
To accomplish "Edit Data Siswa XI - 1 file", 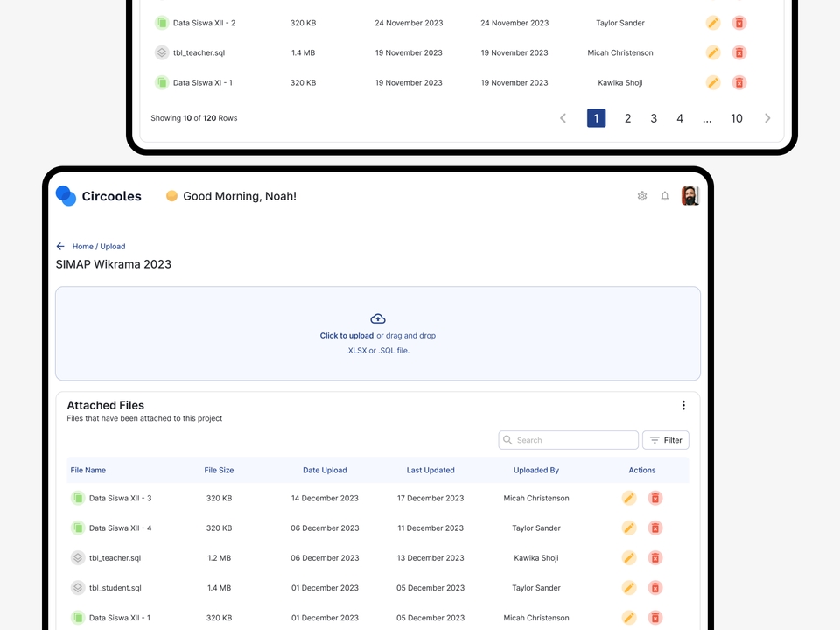I will [713, 82].
